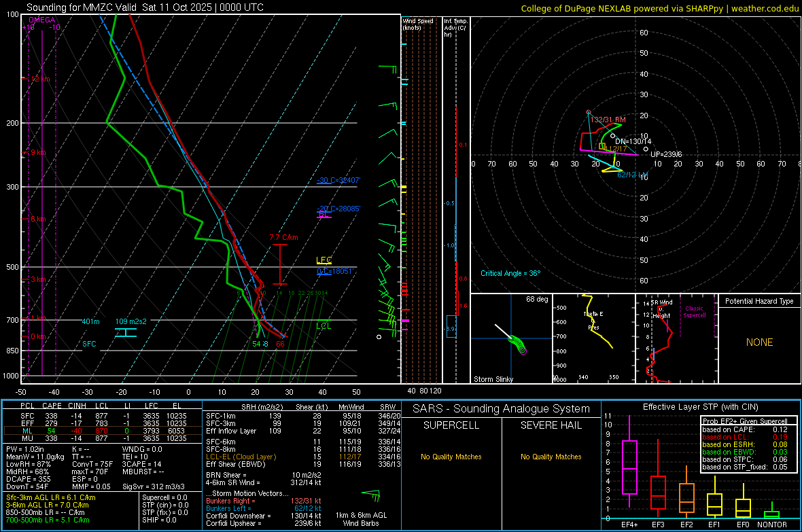Select the 3 km height marker
Screen dimensions: 802x532
click(x=38, y=279)
